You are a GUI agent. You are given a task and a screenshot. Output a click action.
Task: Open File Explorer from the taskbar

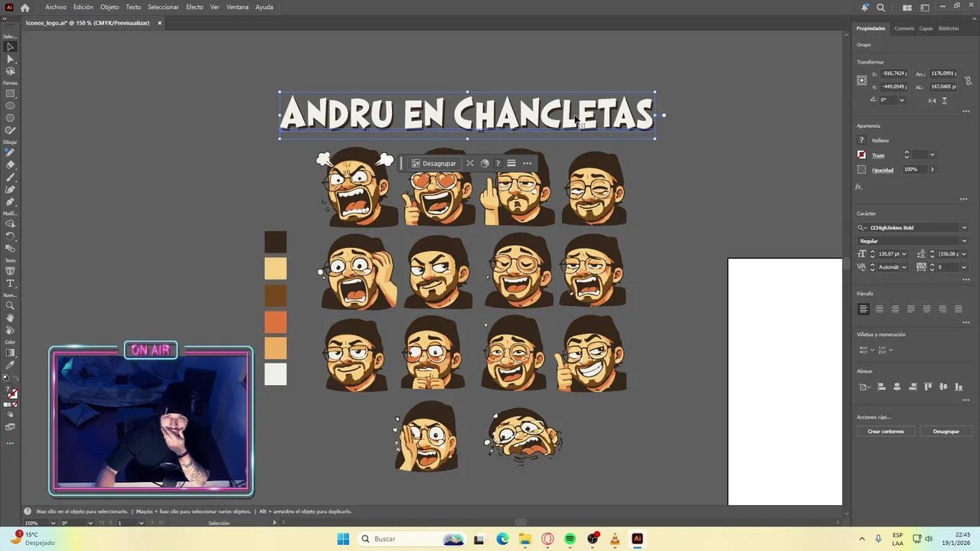525,539
